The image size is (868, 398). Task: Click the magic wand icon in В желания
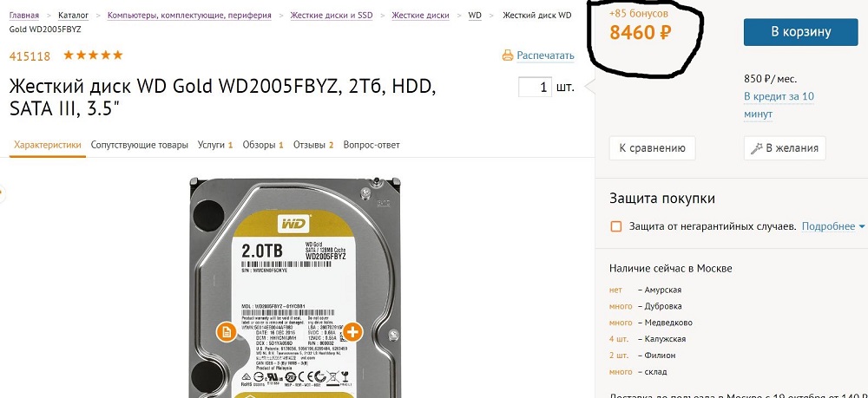[756, 148]
